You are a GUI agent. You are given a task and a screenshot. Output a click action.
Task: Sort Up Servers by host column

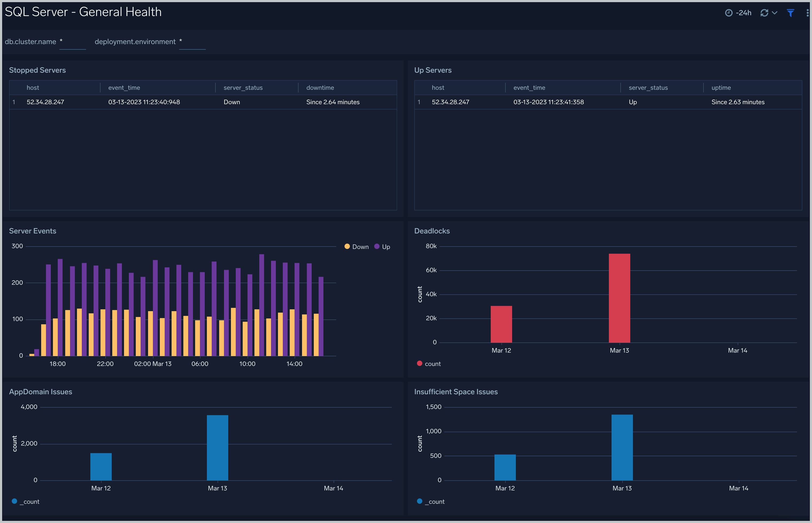click(438, 88)
